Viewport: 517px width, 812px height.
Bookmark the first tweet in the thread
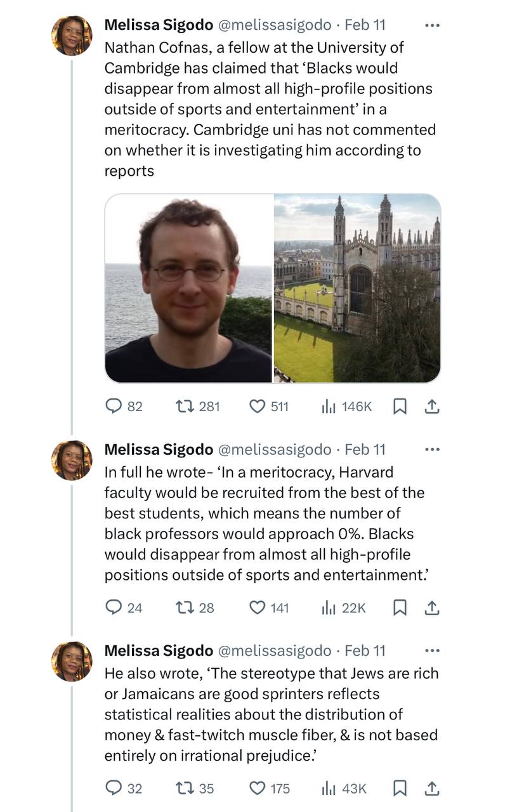point(400,406)
